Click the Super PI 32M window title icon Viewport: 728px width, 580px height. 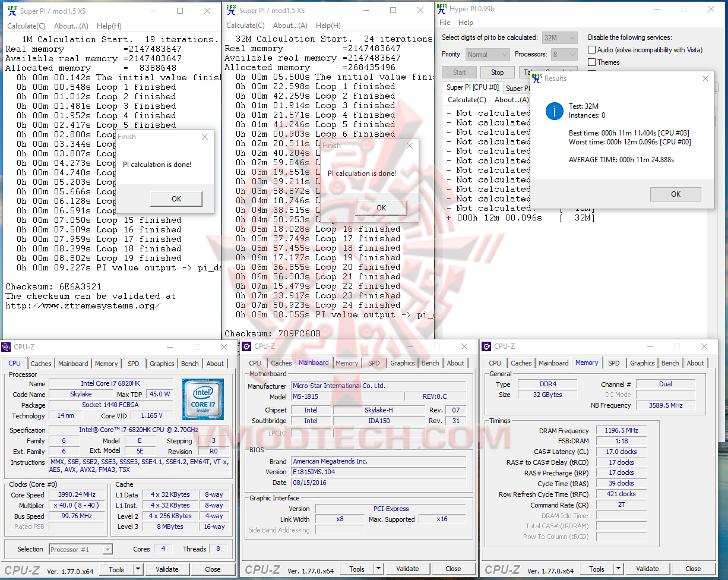231,10
